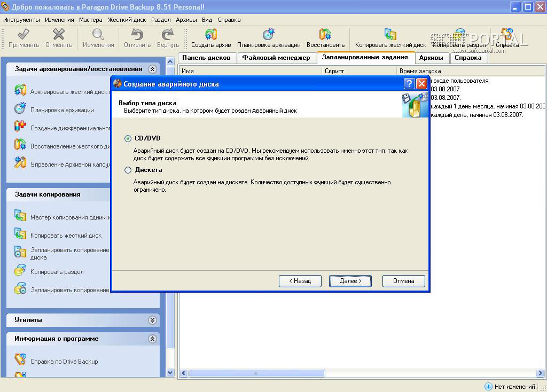
Task: Open the Вид menu
Action: click(x=207, y=20)
